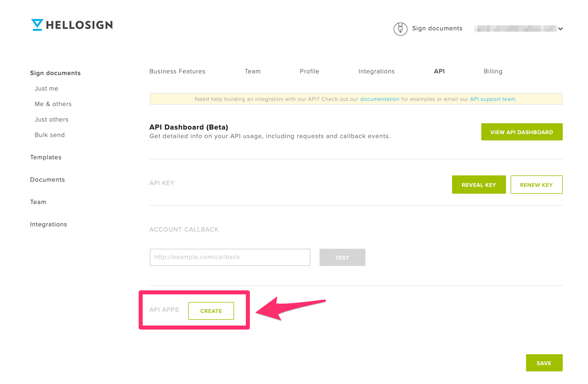Open Team in the sidebar
This screenshot has width=588, height=384.
tap(38, 202)
